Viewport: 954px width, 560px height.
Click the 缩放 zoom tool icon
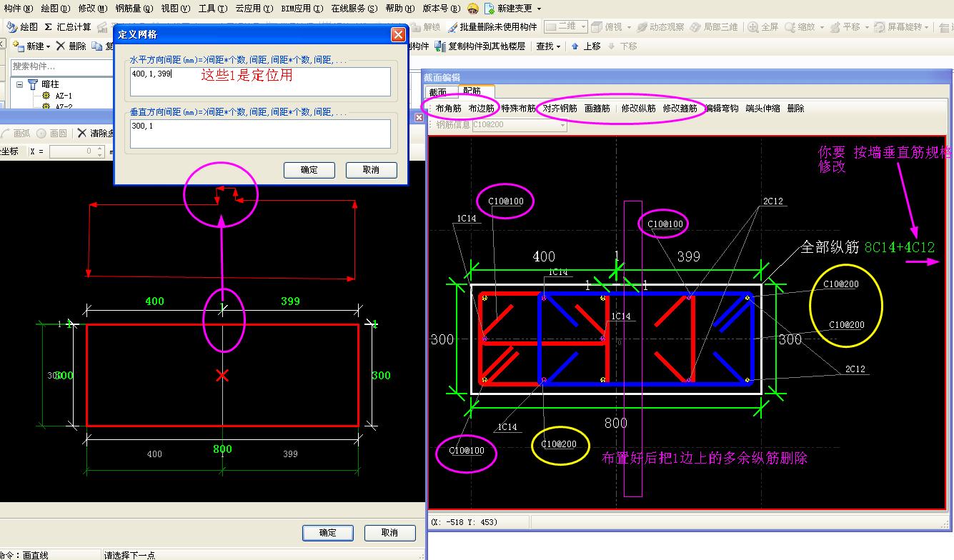[790, 27]
